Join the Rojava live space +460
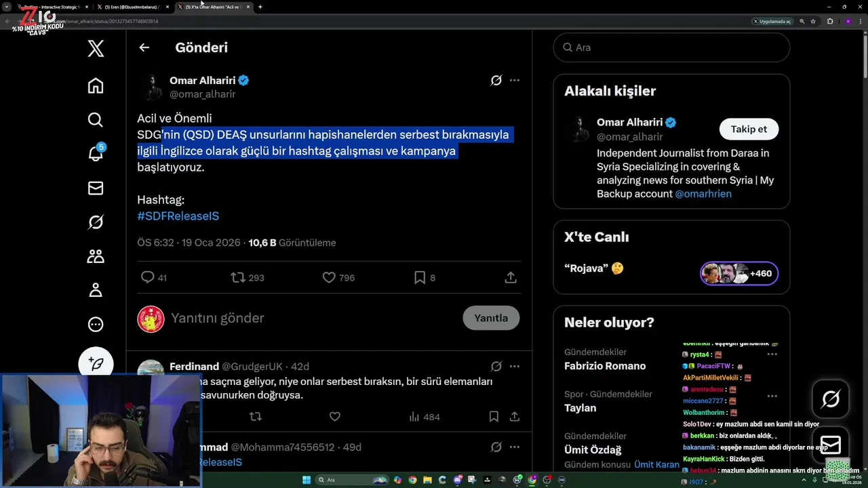 click(739, 274)
